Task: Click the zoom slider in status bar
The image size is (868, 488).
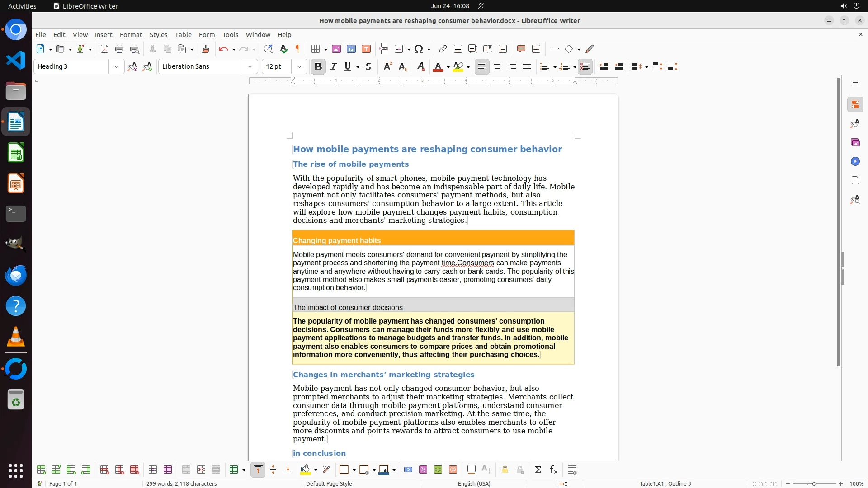Action: (814, 483)
